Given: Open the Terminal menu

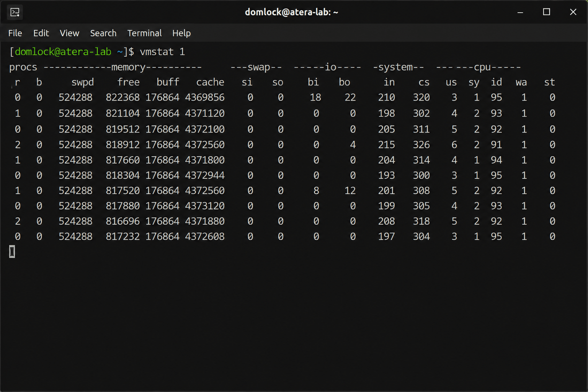Looking at the screenshot, I should click(144, 33).
